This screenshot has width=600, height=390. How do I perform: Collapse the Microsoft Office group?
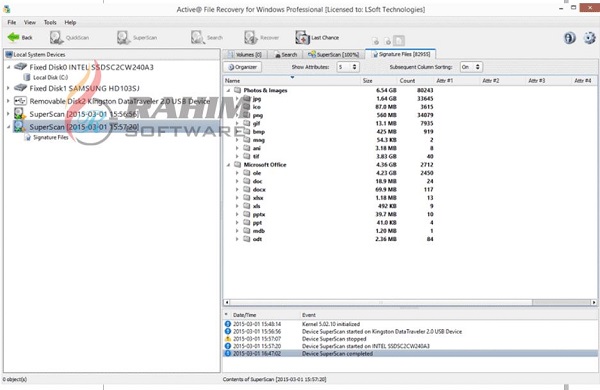(x=228, y=165)
